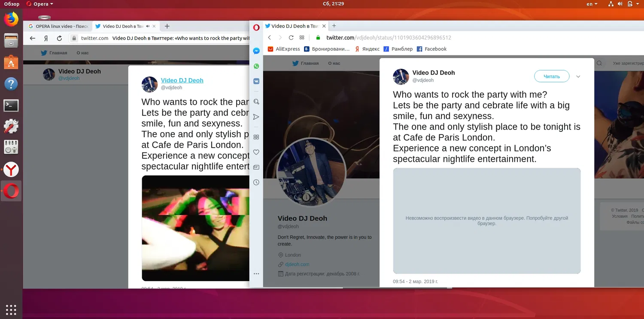
Task: Go back in the Yandex browser window
Action: tap(33, 38)
